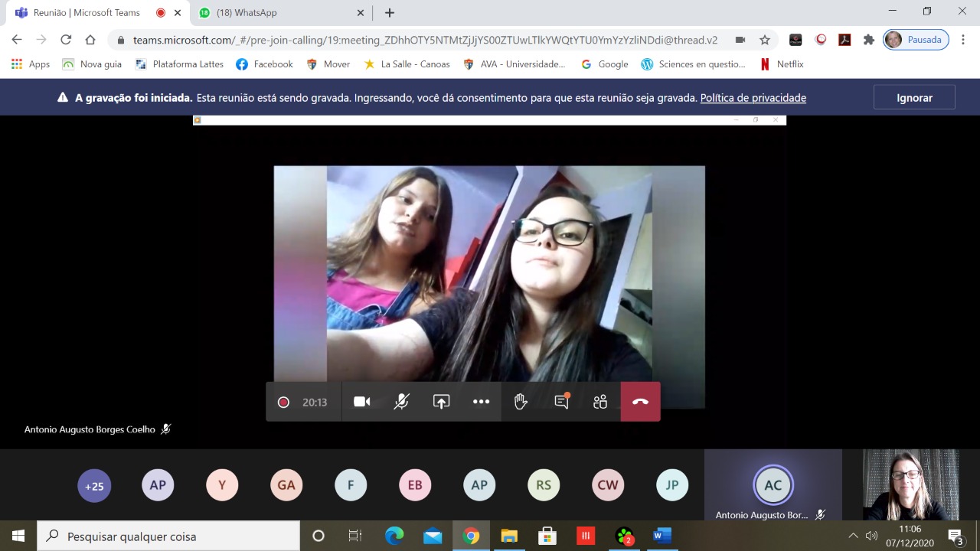
Task: Go forward in browser history
Action: [41, 40]
